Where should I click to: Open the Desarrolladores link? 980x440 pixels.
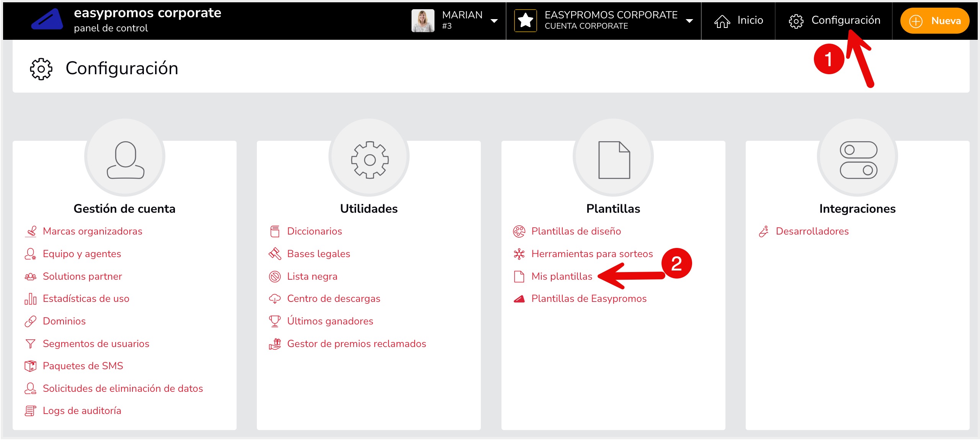pyautogui.click(x=812, y=231)
